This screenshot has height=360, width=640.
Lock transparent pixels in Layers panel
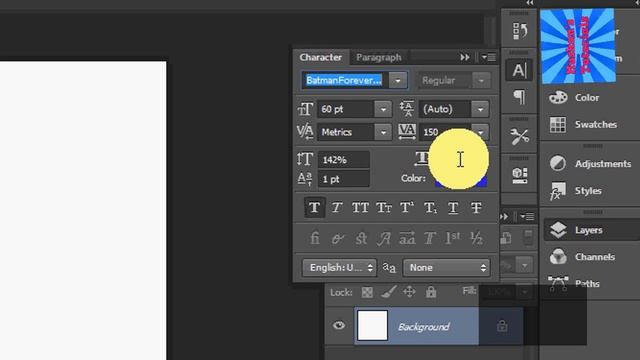(367, 292)
